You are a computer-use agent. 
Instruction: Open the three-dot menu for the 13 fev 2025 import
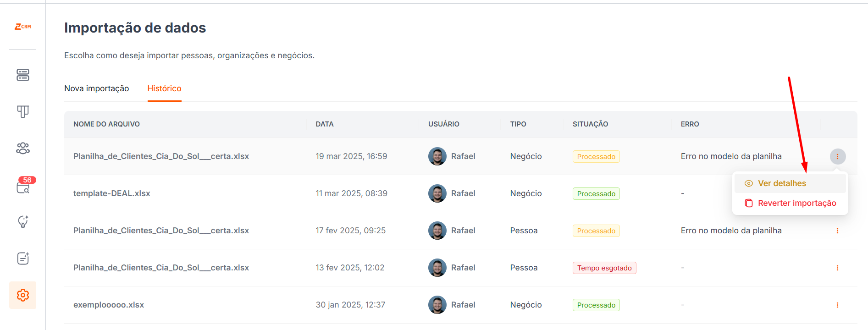point(837,268)
